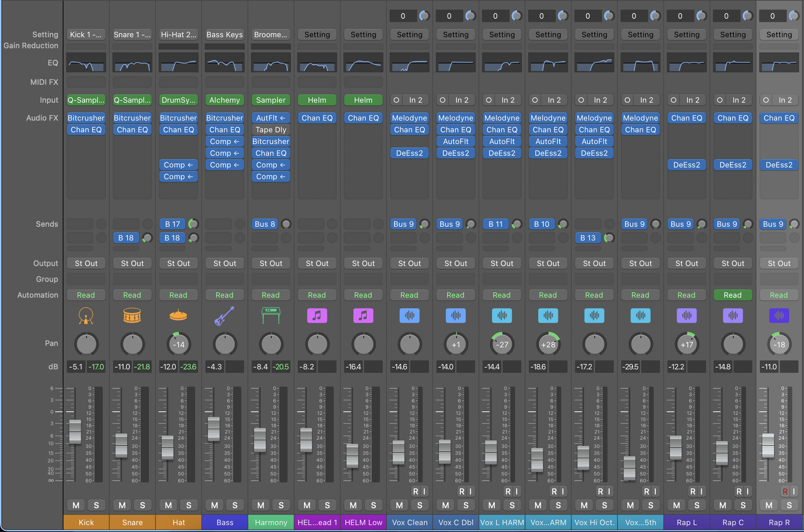Click the Snare drum track icon
Image resolution: width=804 pixels, height=532 pixels.
[132, 316]
